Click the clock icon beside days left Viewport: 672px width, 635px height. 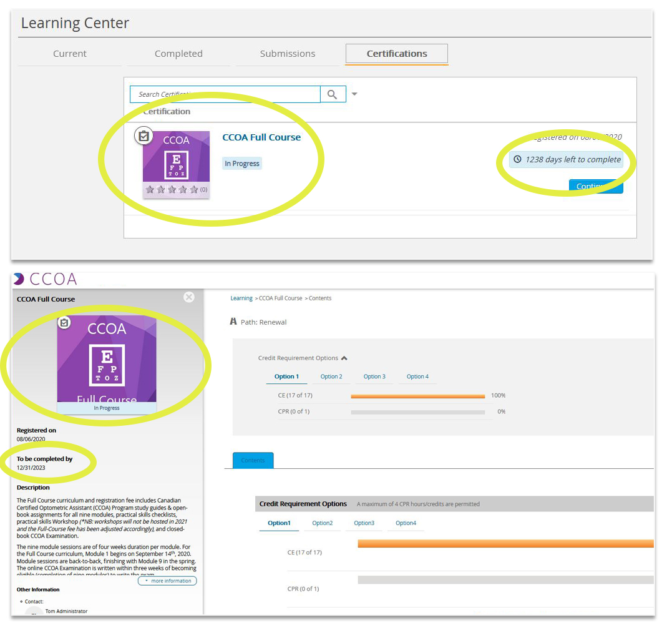pyautogui.click(x=518, y=159)
